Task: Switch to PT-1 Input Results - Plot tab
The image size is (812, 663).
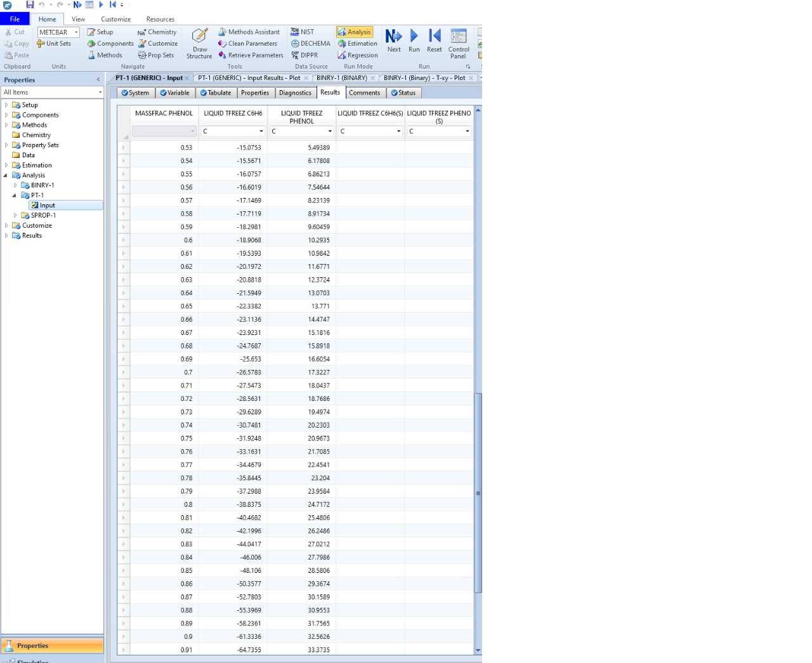Action: tap(249, 78)
